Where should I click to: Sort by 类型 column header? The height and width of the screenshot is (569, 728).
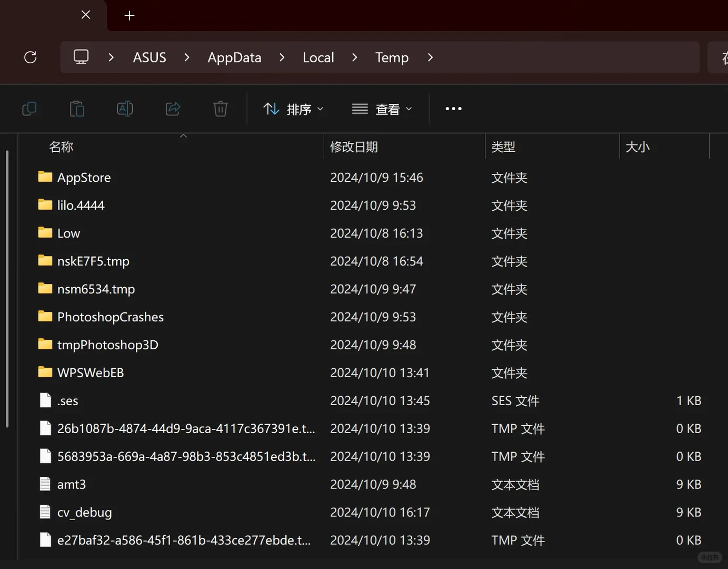click(x=503, y=147)
